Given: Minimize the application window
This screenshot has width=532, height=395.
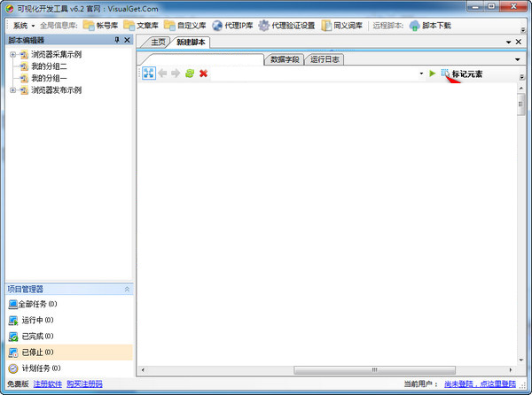Looking at the screenshot, I should pos(475,6).
